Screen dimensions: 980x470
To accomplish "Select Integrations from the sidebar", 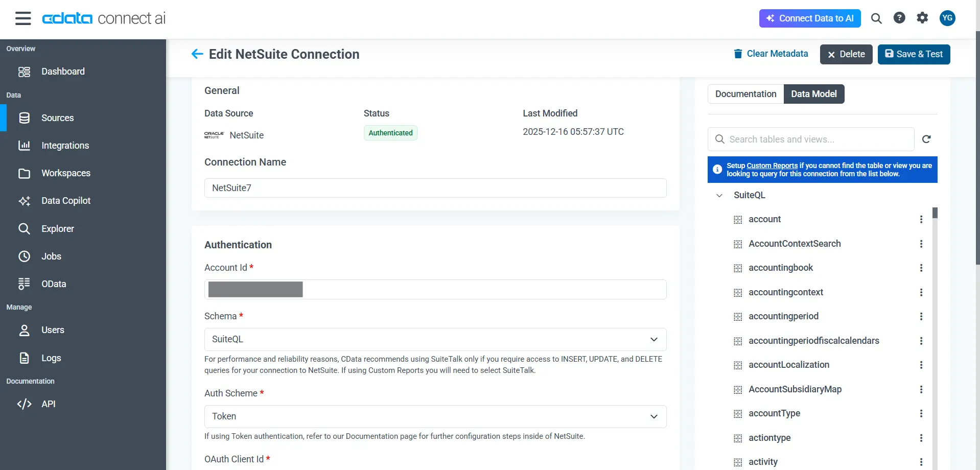I will point(65,146).
